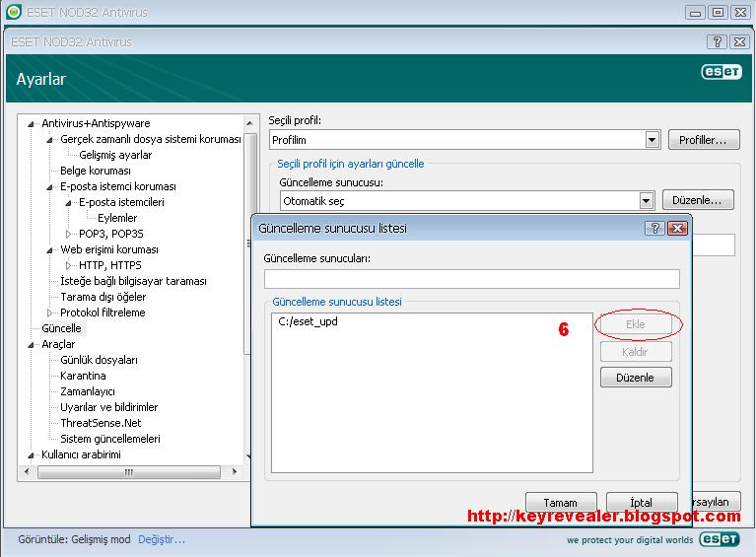This screenshot has height=557, width=756.
Task: Click the Kaldır button
Action: point(636,352)
